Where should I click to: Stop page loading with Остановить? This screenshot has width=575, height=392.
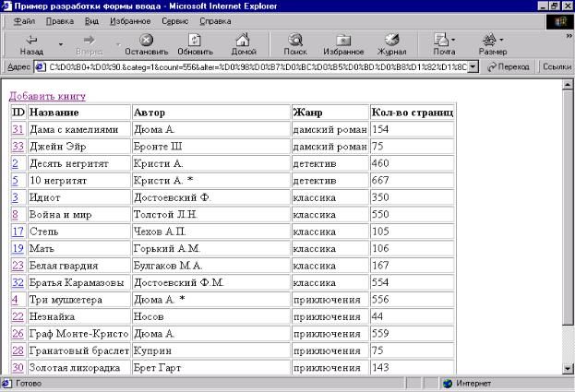pyautogui.click(x=147, y=44)
